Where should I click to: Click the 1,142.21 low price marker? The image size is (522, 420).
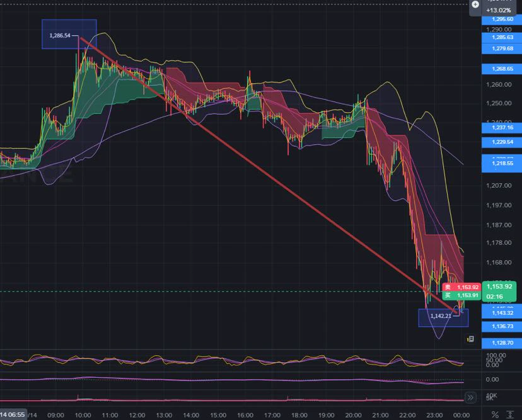click(441, 316)
